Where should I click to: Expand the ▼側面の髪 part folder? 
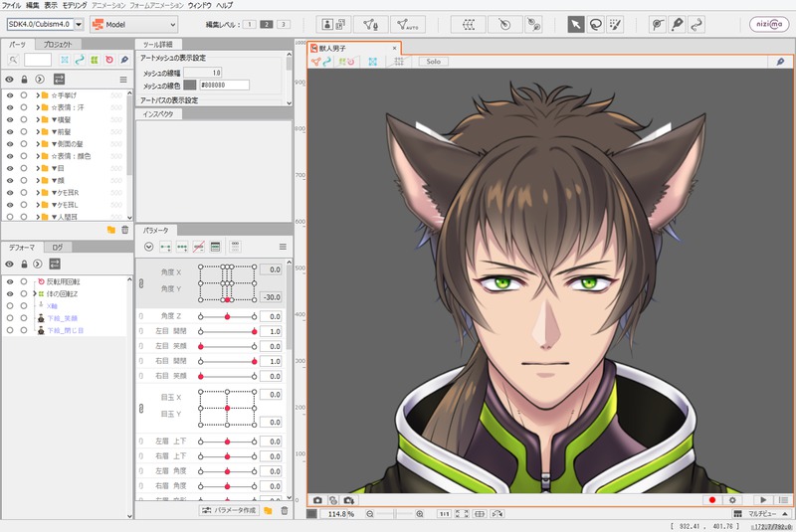[38, 144]
